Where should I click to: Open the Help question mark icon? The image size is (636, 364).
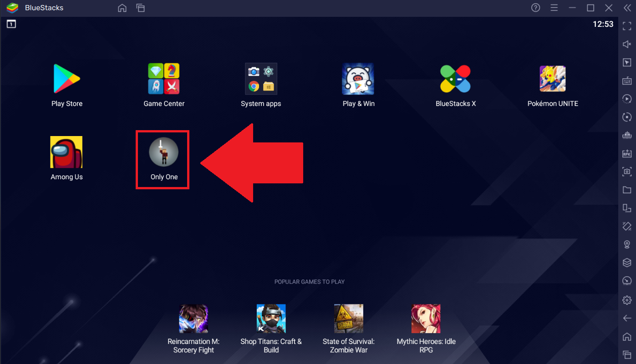click(536, 8)
